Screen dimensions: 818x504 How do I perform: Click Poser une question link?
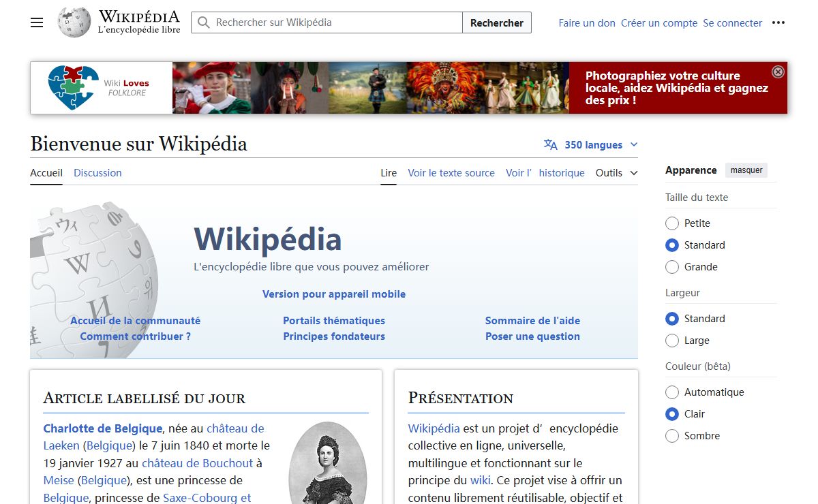click(532, 336)
